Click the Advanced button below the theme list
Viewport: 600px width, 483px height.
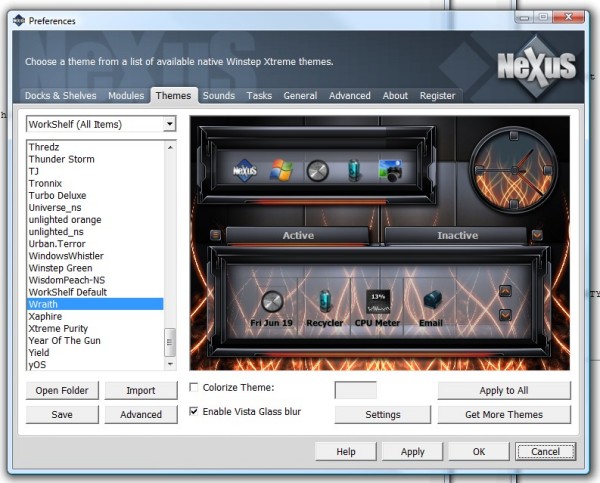coord(141,414)
